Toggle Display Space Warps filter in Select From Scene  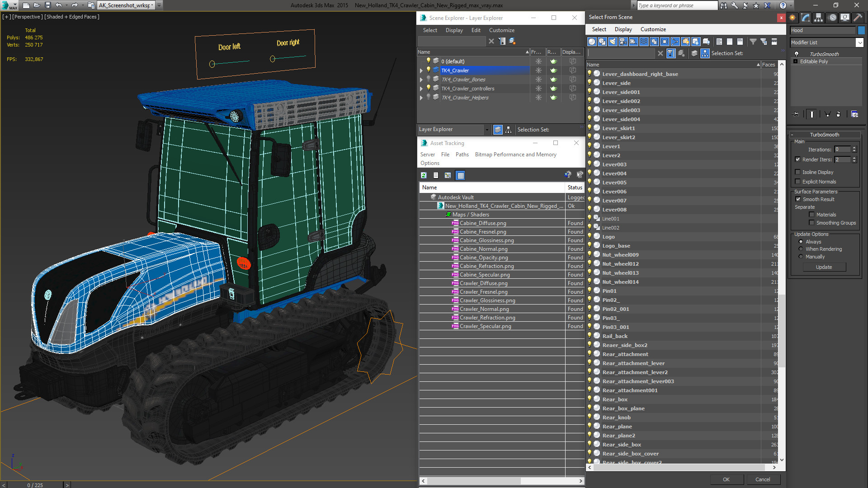point(644,42)
